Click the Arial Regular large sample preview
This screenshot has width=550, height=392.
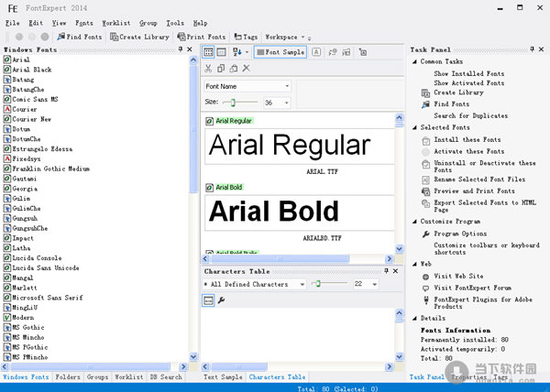click(300, 146)
